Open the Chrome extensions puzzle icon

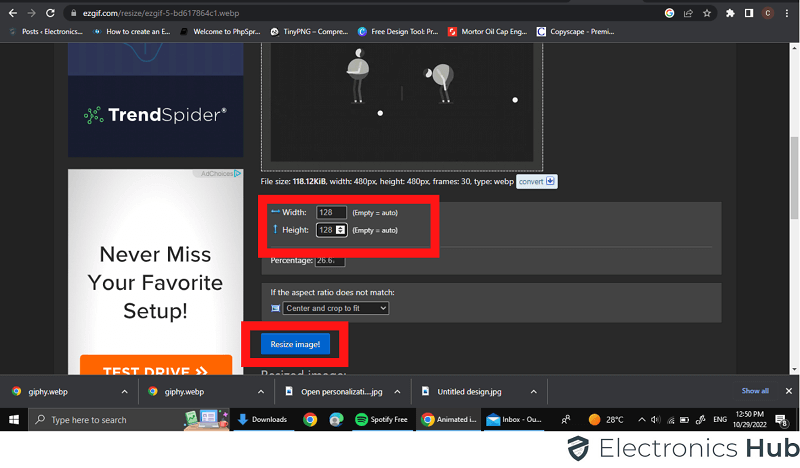730,13
